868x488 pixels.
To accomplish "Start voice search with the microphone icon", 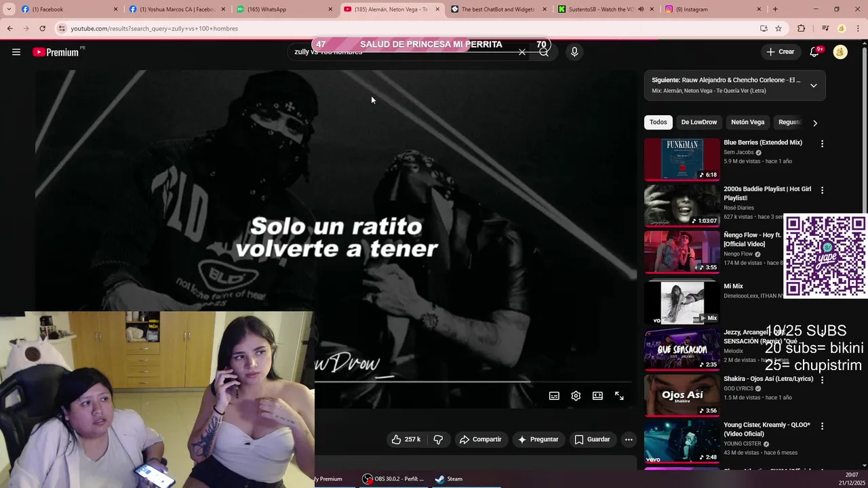I will tap(574, 52).
